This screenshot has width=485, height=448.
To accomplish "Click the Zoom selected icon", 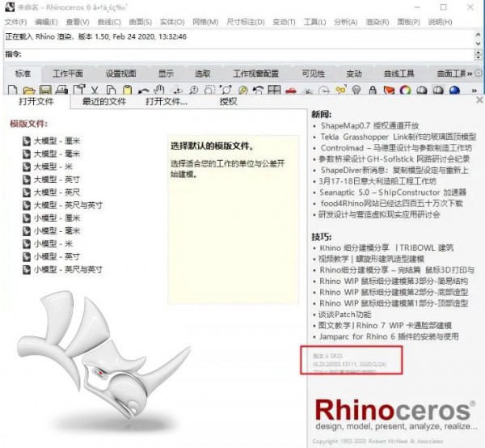I will [243, 91].
